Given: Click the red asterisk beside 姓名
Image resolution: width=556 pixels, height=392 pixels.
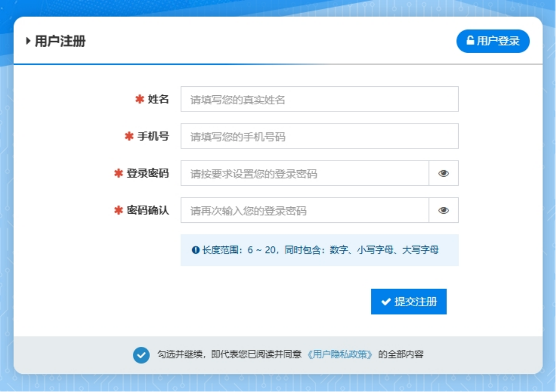Looking at the screenshot, I should 140,99.
